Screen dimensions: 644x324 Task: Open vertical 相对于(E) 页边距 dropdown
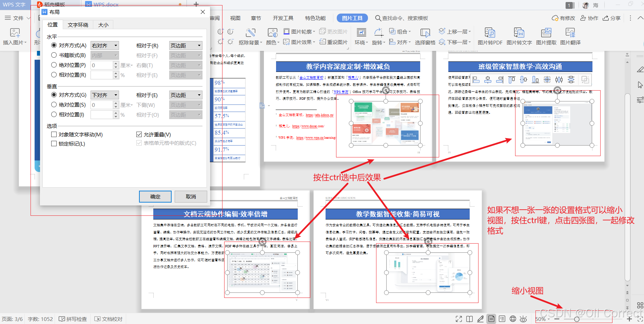click(x=186, y=95)
